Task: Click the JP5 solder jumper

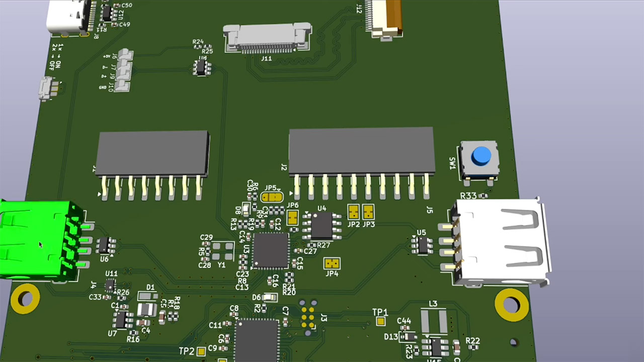Action: [x=272, y=197]
